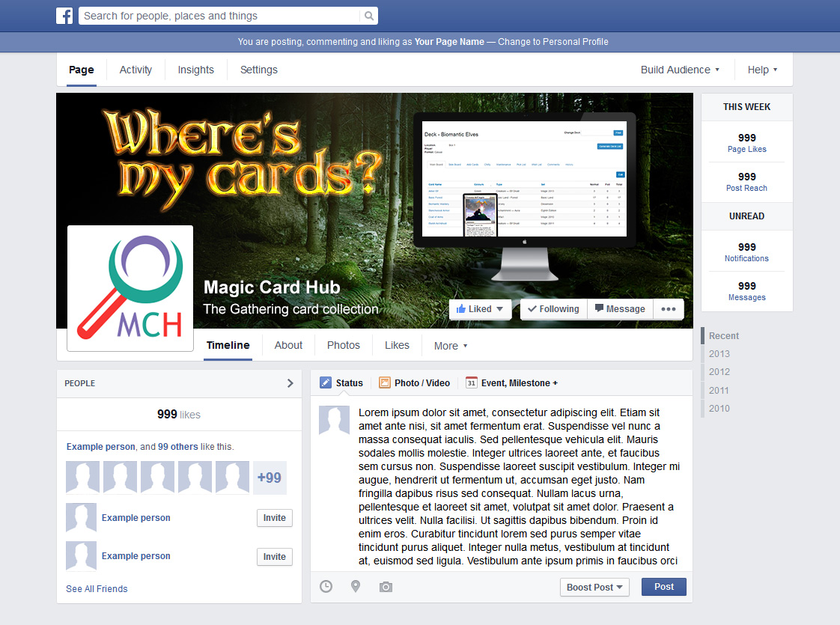Click the 'Magic Card Hub' page title
The height and width of the screenshot is (625, 840).
click(272, 287)
